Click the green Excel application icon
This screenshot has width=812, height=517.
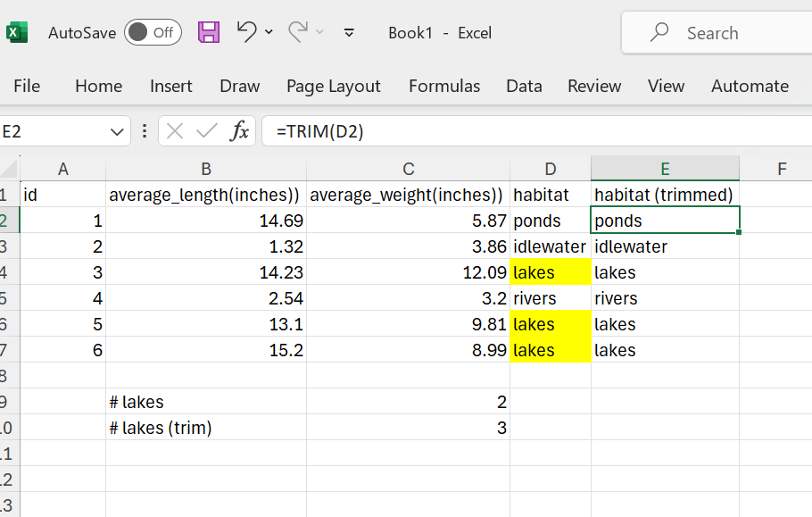pyautogui.click(x=17, y=33)
